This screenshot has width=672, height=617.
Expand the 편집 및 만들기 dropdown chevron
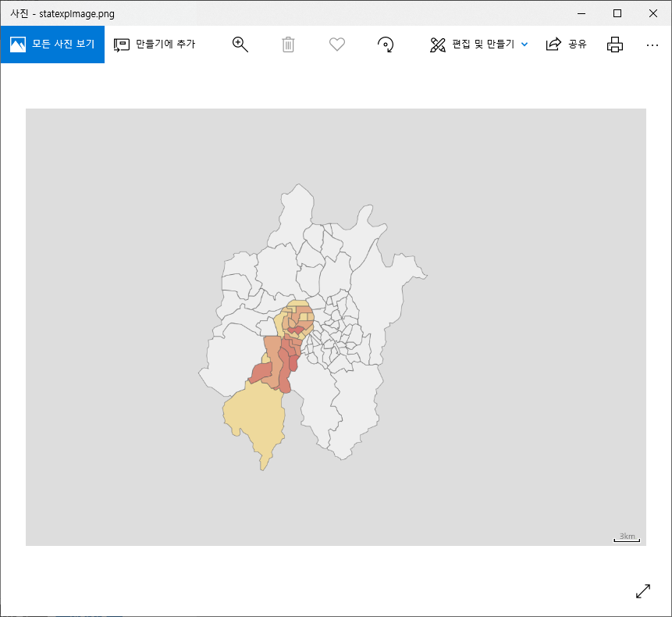tap(524, 45)
